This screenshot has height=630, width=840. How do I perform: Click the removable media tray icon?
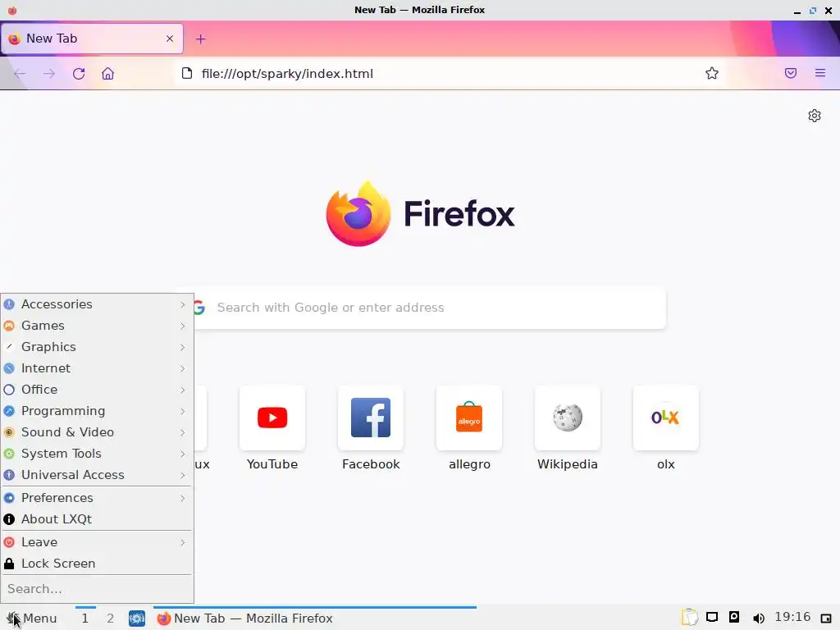[734, 617]
